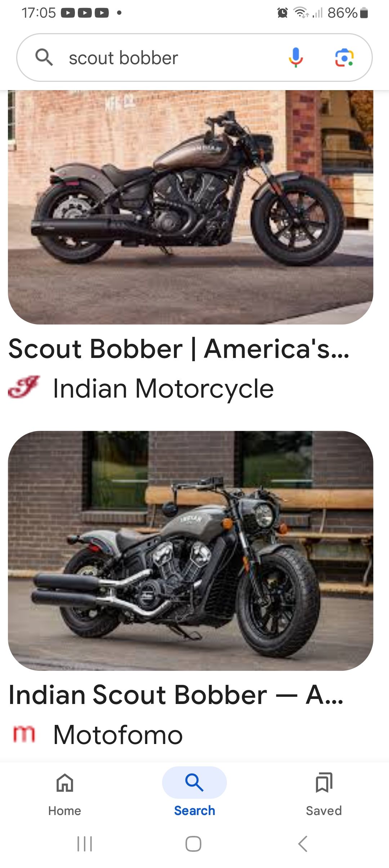The image size is (389, 868).
Task: Tap the Android home navigation button
Action: (193, 844)
